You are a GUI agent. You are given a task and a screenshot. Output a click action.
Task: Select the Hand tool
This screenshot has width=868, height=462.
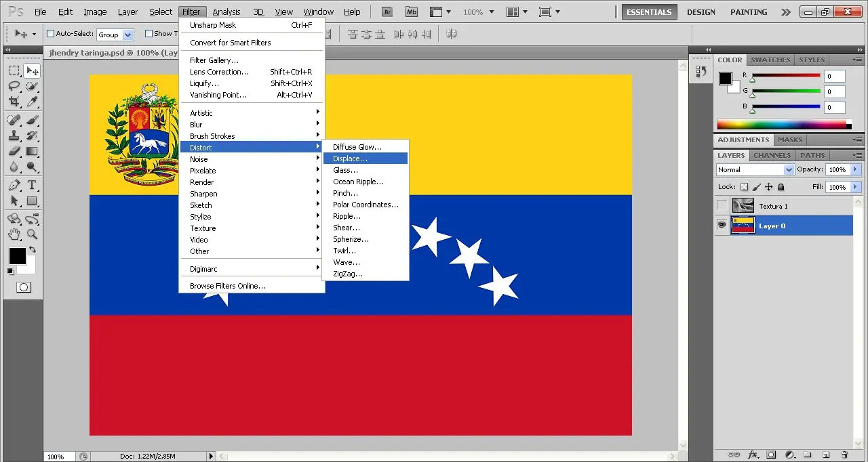pyautogui.click(x=14, y=234)
